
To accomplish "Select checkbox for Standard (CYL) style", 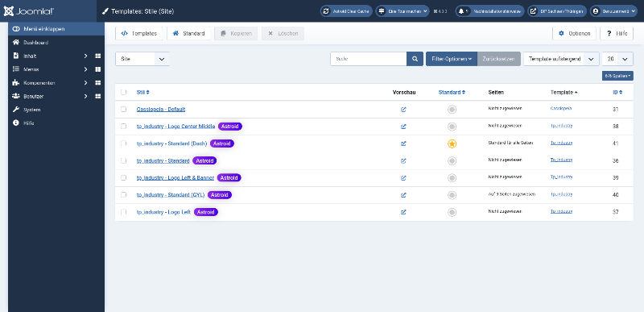I will [123, 194].
